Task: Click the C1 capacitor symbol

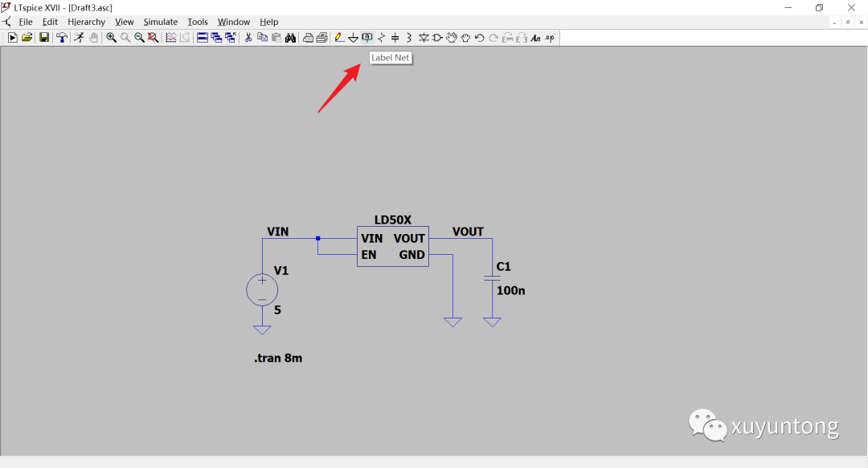Action: [492, 278]
